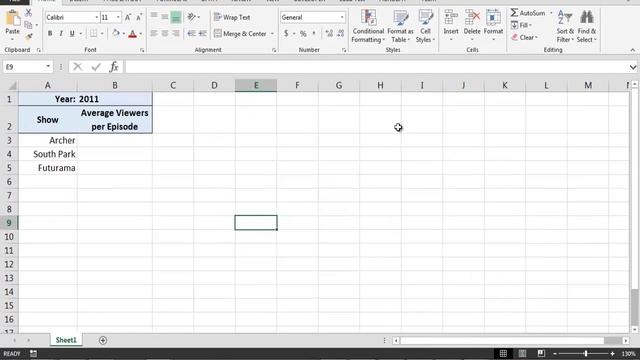Image resolution: width=640 pixels, height=360 pixels.
Task: Click the Decrease Decimal icon
Action: (340, 33)
